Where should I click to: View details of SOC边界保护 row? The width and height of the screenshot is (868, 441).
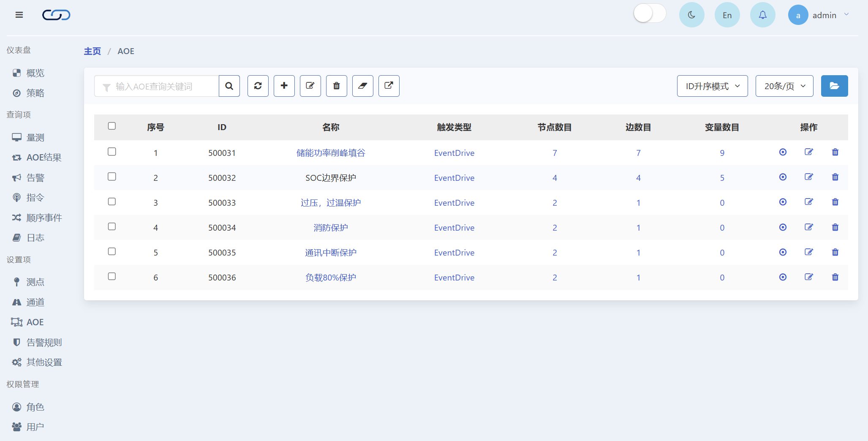(783, 177)
